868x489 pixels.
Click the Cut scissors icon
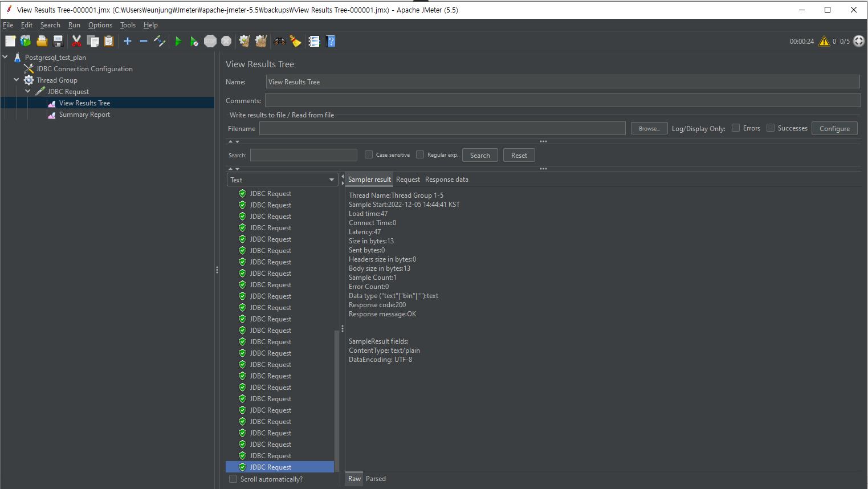tap(76, 41)
